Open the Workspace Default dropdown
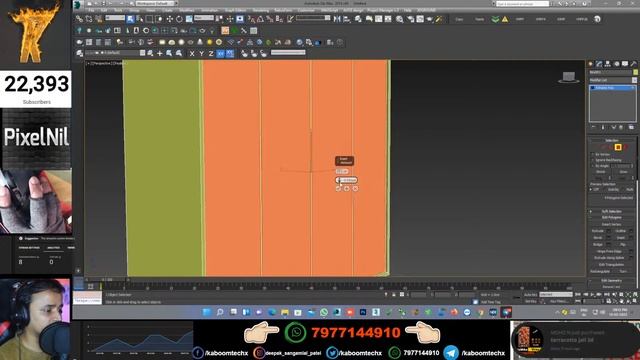The image size is (640, 360). point(156,3)
